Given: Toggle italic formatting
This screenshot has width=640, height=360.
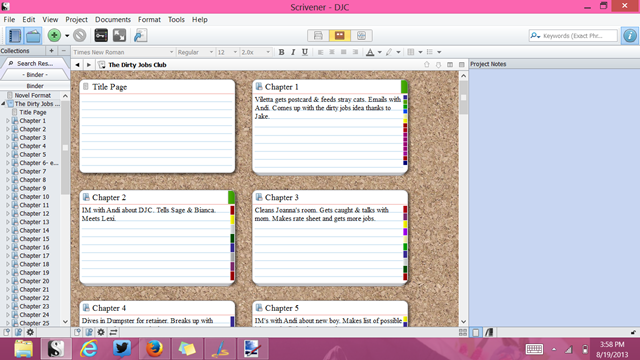Looking at the screenshot, I should coord(293,52).
